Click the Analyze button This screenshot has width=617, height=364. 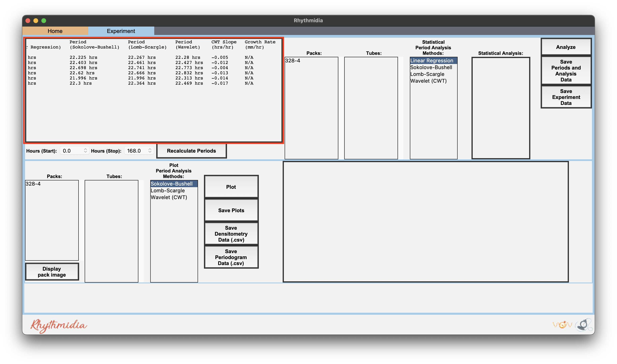click(x=566, y=47)
